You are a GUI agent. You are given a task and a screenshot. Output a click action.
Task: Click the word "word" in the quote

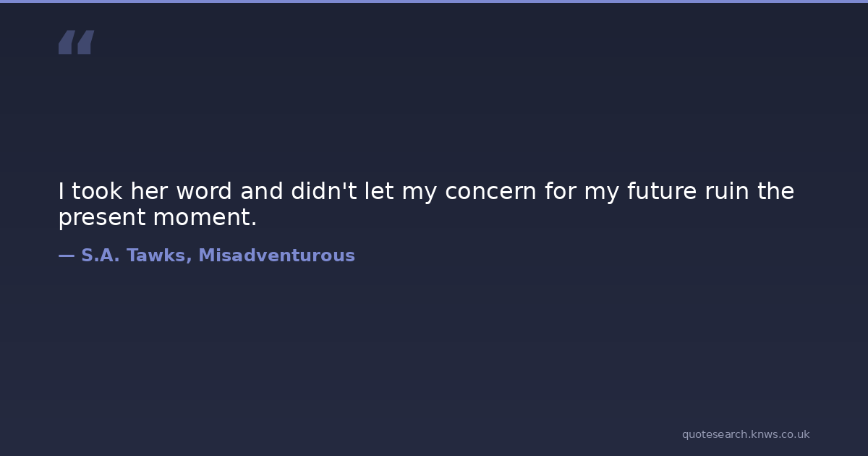coord(204,192)
